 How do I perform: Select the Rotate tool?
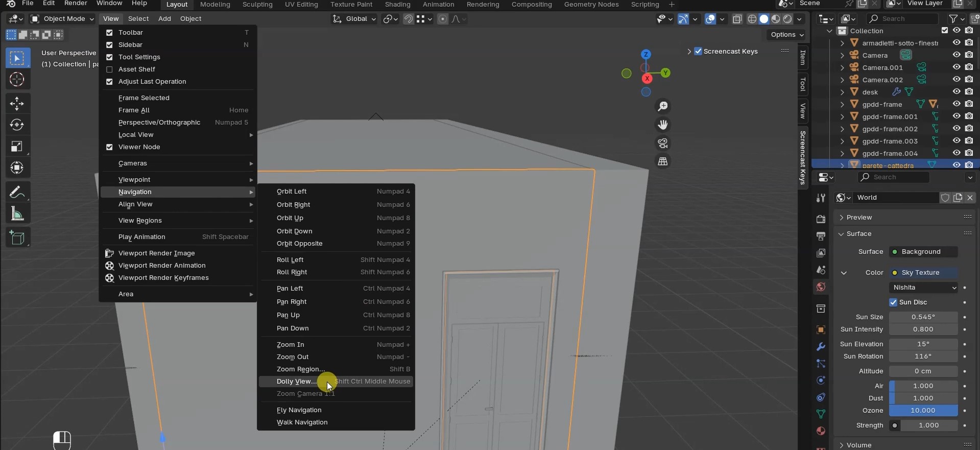point(17,125)
